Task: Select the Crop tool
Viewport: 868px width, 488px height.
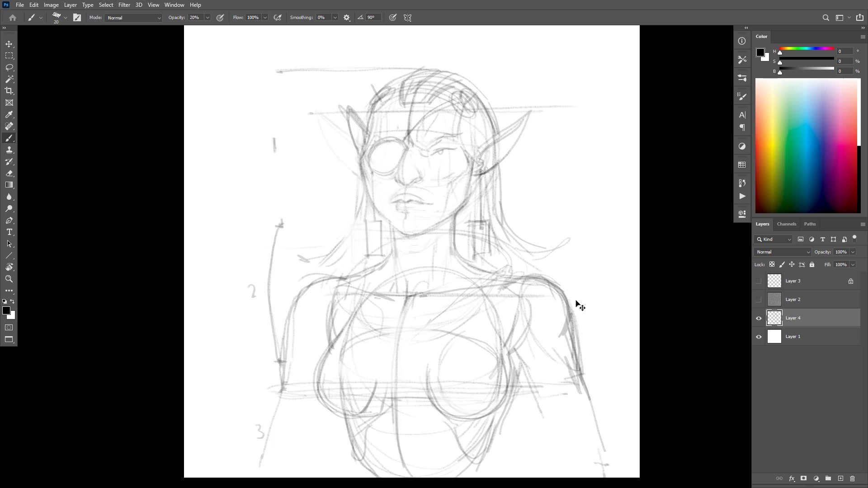Action: tap(9, 91)
